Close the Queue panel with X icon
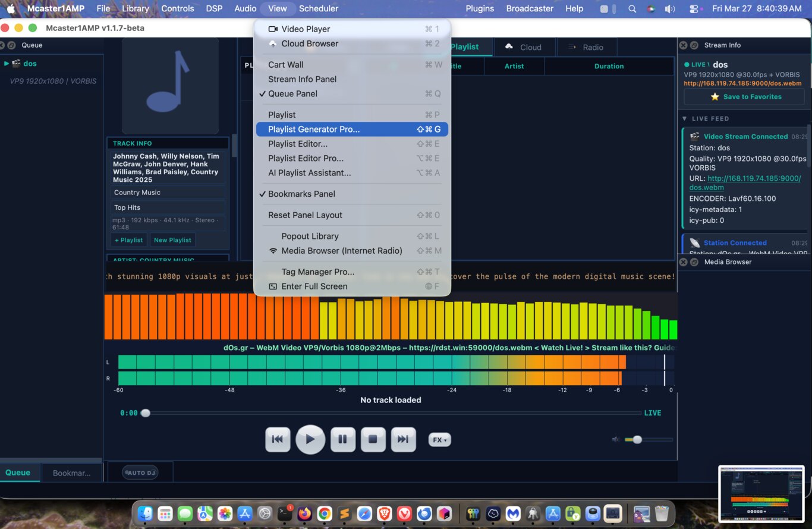This screenshot has width=812, height=529. point(2,45)
